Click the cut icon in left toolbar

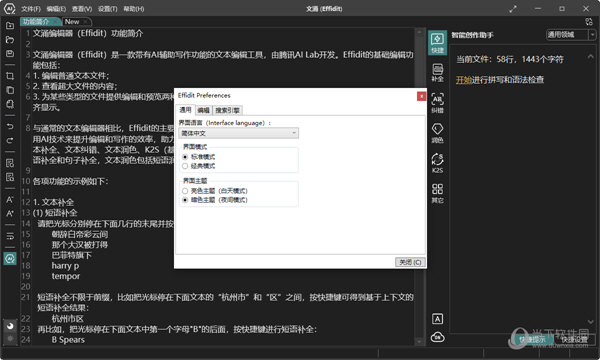pos(10,76)
